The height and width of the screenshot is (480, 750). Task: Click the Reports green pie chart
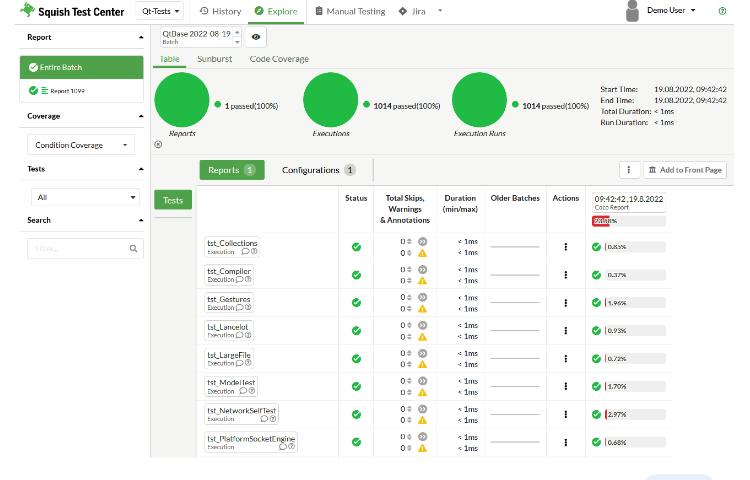[182, 99]
